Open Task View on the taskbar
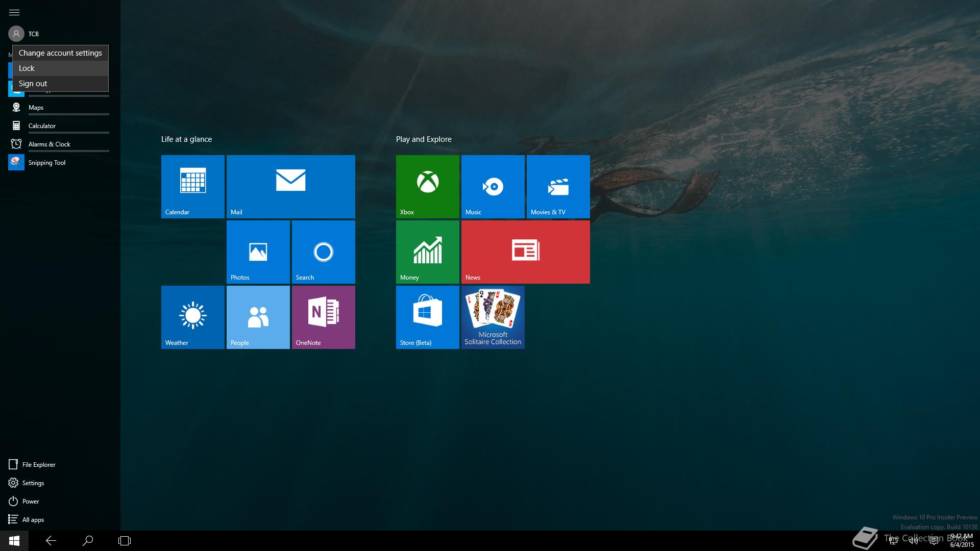Viewport: 980px width, 551px height. (x=125, y=541)
